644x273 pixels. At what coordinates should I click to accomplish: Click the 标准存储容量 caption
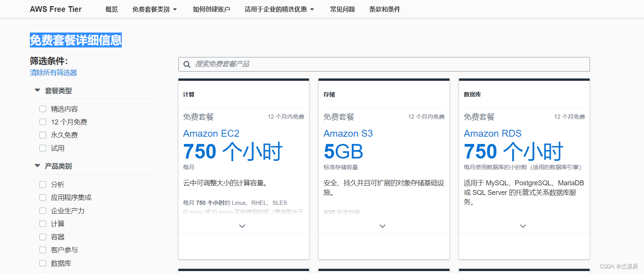click(x=341, y=167)
